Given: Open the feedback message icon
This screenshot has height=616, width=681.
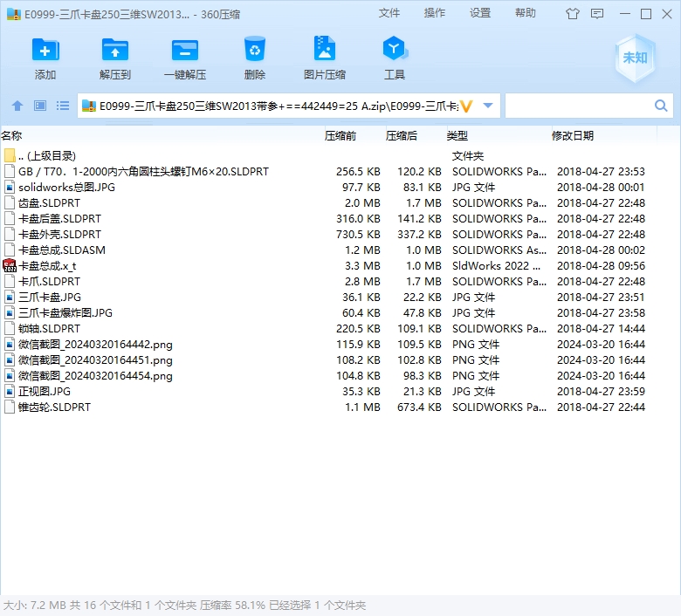Looking at the screenshot, I should 597,14.
